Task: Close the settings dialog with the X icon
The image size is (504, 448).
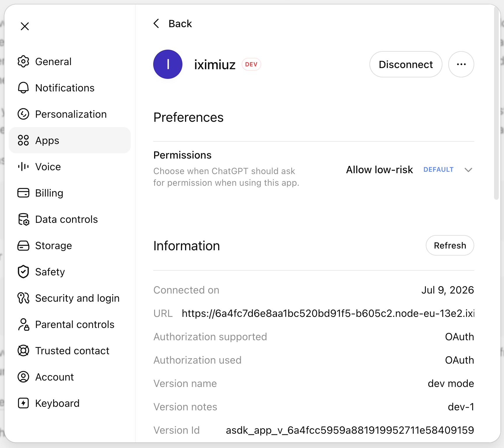Action: [x=25, y=26]
